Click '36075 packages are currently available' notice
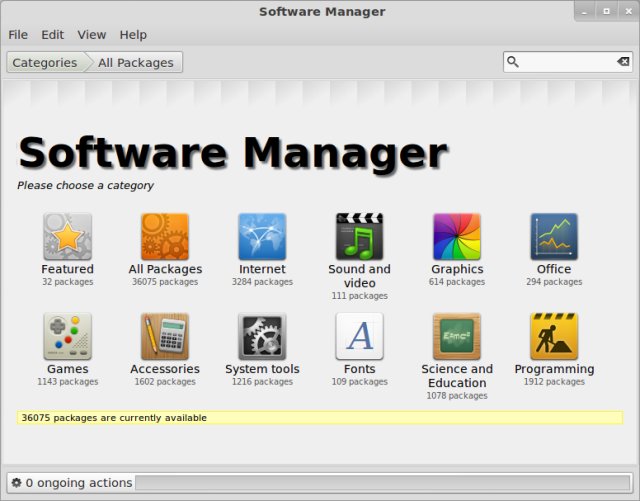The width and height of the screenshot is (640, 501). tap(320, 418)
